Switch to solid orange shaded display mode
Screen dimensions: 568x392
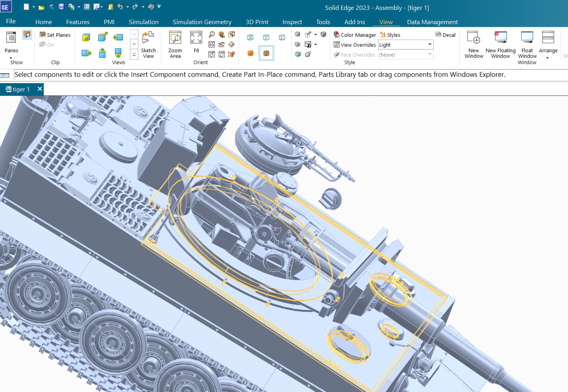click(x=251, y=53)
